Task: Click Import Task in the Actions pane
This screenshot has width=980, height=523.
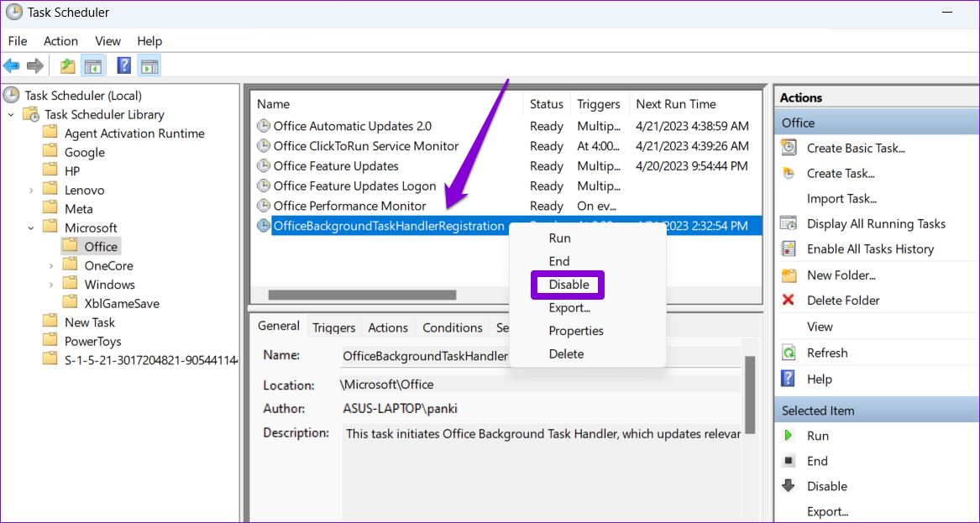Action: coord(841,198)
